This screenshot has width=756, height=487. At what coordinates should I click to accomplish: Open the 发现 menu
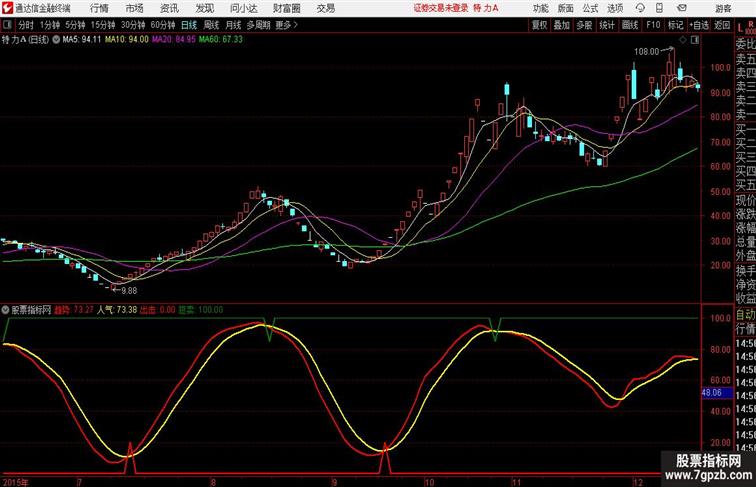point(204,8)
